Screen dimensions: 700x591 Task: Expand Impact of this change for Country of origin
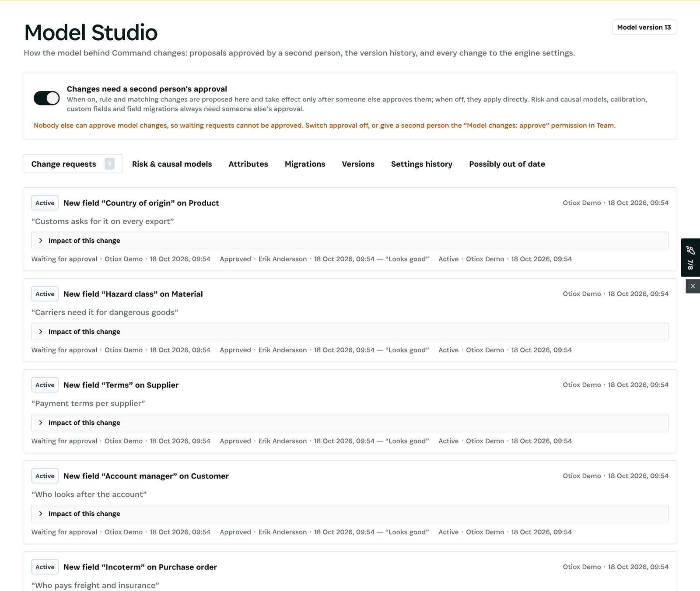[x=350, y=241]
